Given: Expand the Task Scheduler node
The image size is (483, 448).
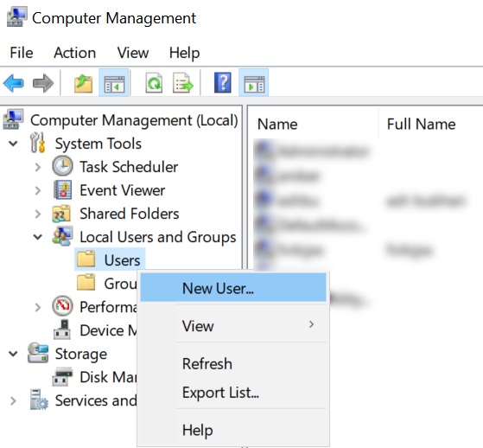Looking at the screenshot, I should [x=37, y=167].
